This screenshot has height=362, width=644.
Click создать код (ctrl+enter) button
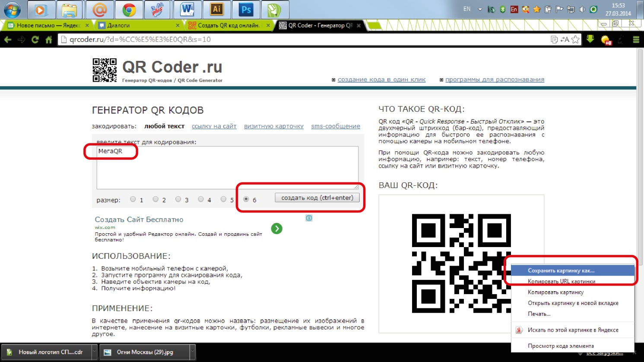(x=317, y=198)
